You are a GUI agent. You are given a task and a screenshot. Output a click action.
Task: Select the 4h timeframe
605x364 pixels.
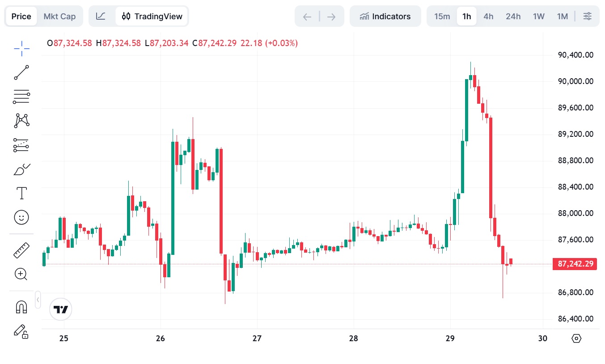[488, 17]
